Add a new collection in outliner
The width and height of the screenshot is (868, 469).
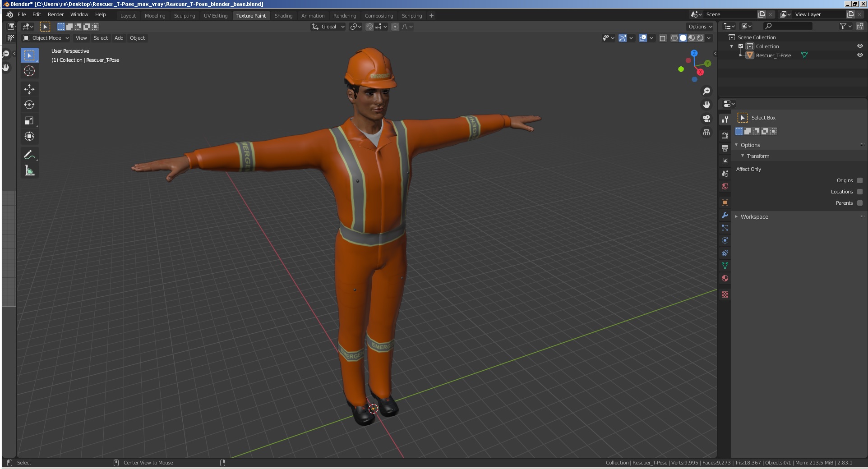click(x=860, y=27)
